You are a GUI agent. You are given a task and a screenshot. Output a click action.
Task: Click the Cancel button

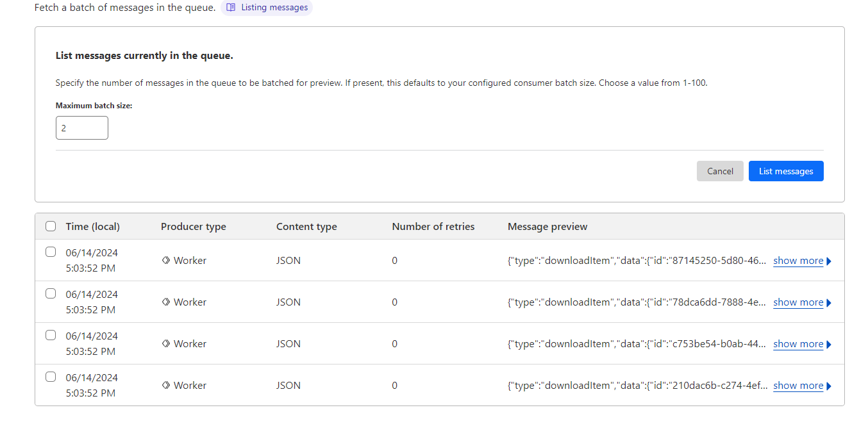click(x=720, y=171)
